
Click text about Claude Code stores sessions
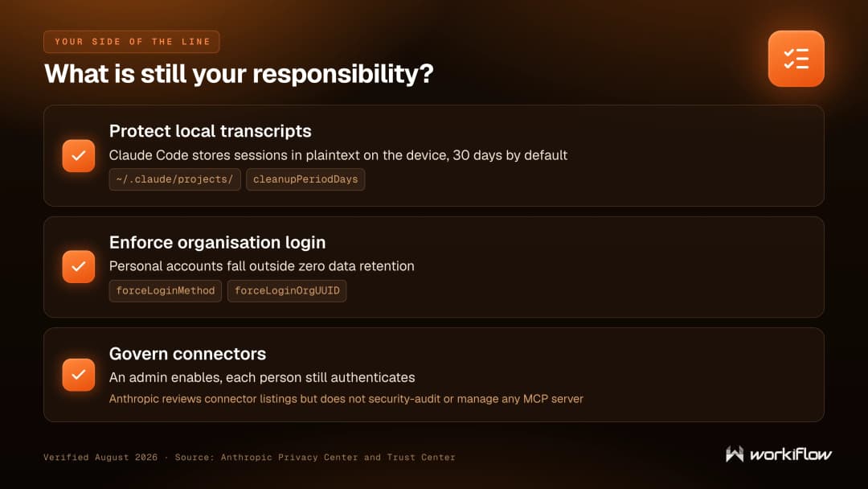coord(338,155)
